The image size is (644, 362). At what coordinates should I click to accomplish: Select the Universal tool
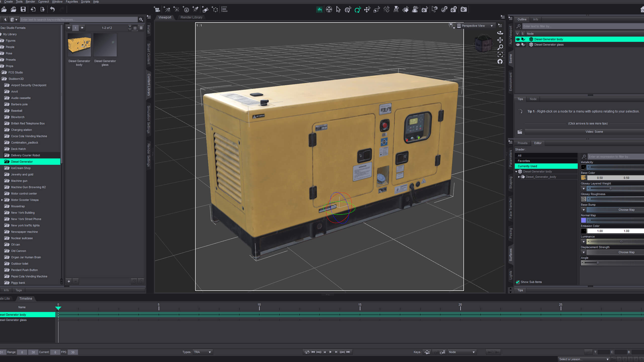pyautogui.click(x=348, y=10)
